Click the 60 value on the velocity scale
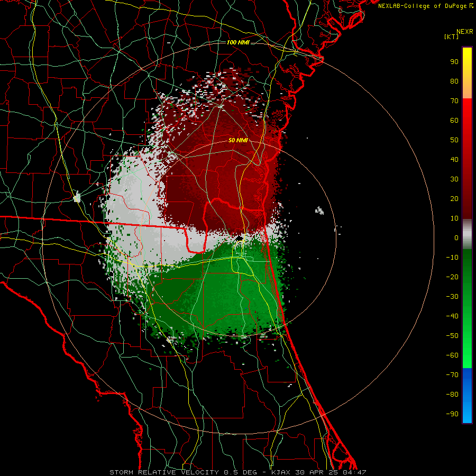The image size is (476, 476). 454,120
